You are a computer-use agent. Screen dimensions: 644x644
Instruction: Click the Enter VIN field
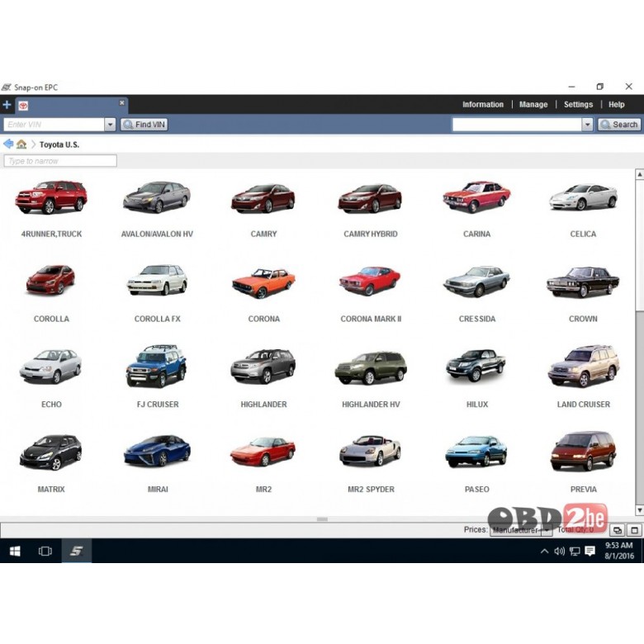click(54, 125)
